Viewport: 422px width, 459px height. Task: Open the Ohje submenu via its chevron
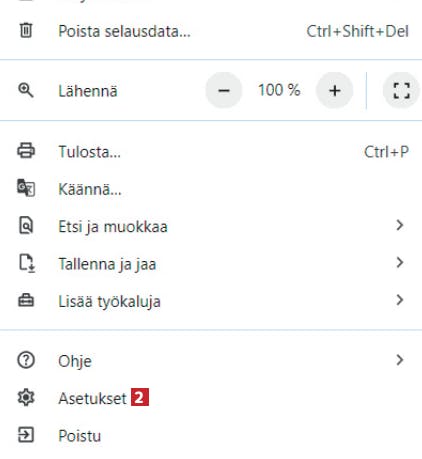point(400,360)
